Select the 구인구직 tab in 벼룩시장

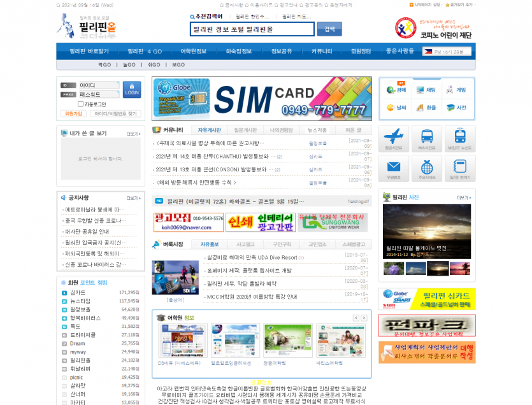coord(282,244)
